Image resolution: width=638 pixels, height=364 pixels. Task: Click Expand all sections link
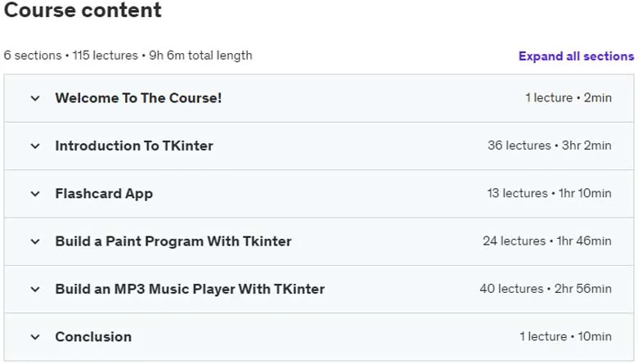(x=576, y=56)
